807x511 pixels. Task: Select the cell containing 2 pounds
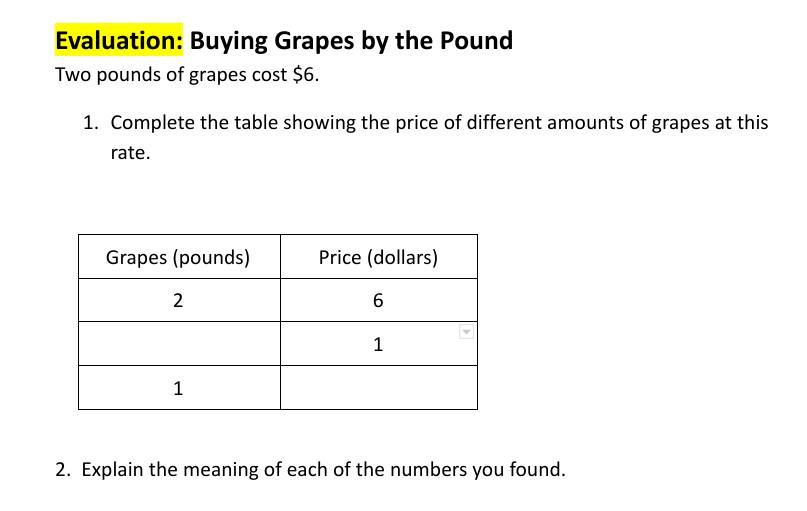click(179, 300)
